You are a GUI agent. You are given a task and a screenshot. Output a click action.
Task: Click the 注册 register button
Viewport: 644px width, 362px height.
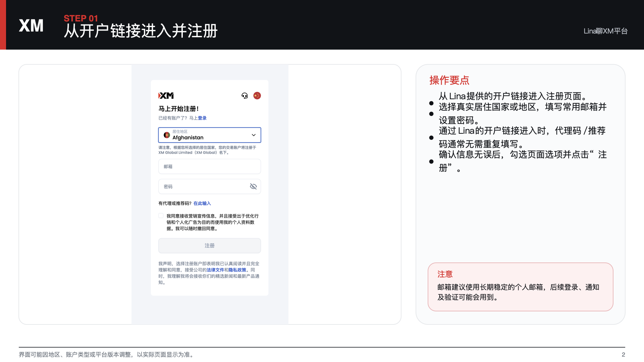210,246
